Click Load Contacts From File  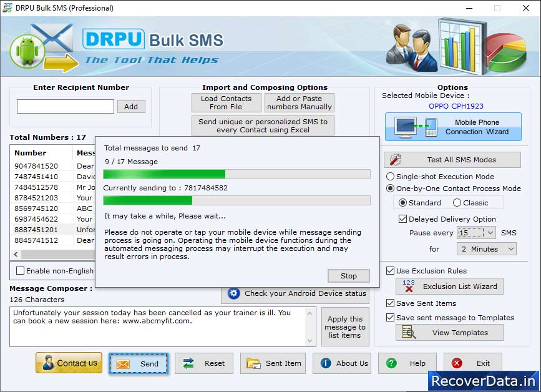227,102
